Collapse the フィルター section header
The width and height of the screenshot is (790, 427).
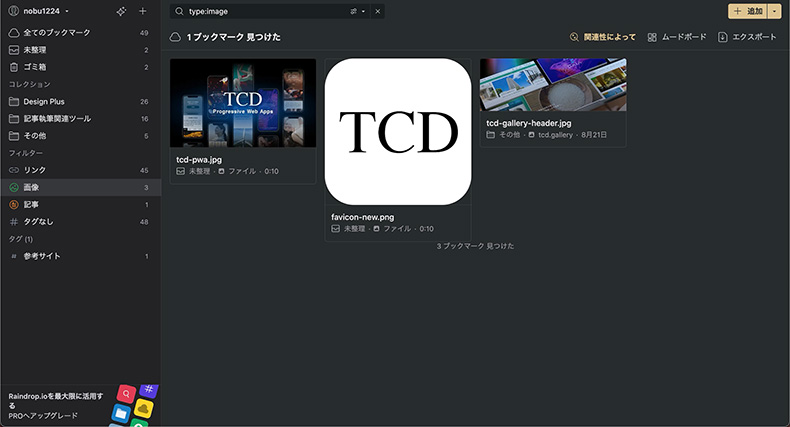26,153
